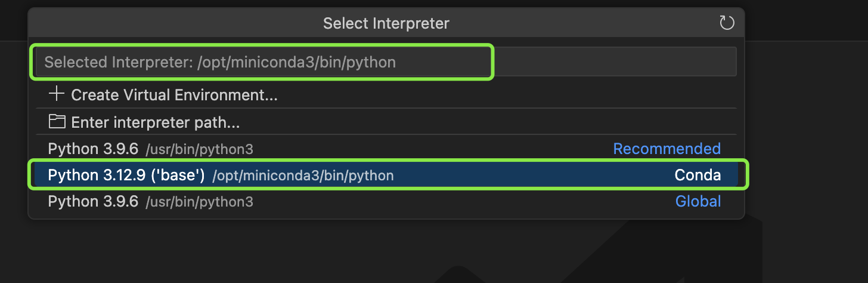Viewport: 868px width, 283px height.
Task: Click the blue Recommended label
Action: coord(667,149)
